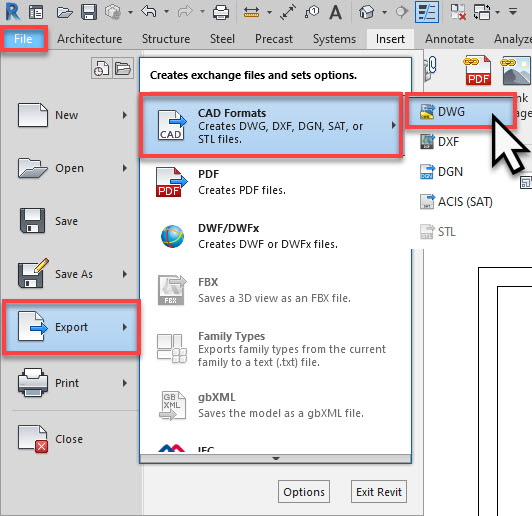Expand the Save As submenu arrow
The image size is (532, 516).
pos(125,274)
